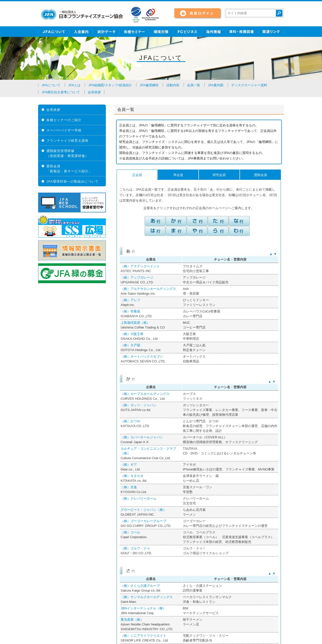Viewport: 322px width, 644px height.
Task: Jump to さ行 index button
Action: (x=197, y=221)
